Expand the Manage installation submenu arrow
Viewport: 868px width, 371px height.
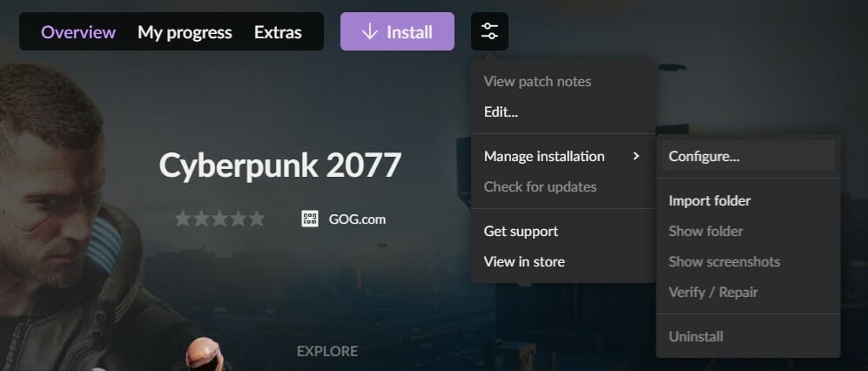click(636, 157)
